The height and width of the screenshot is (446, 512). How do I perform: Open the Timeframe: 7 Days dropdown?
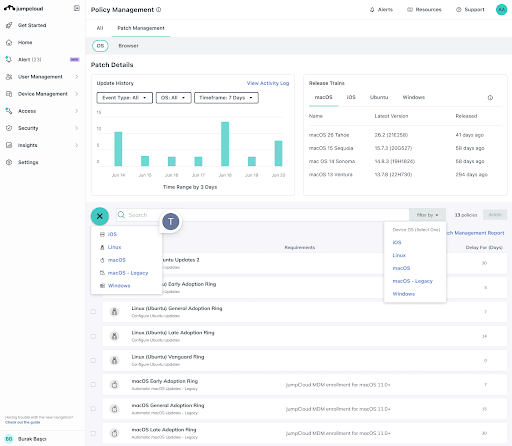coord(226,98)
